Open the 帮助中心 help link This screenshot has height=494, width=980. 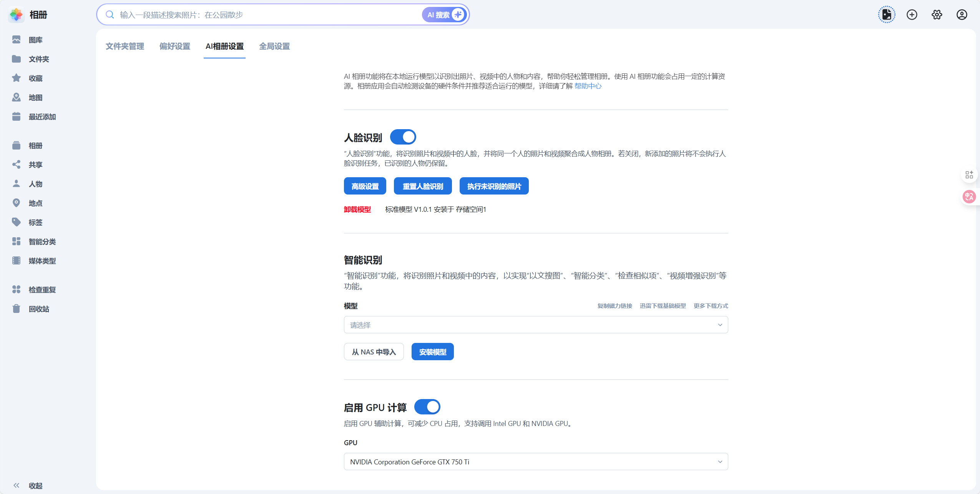(x=588, y=86)
